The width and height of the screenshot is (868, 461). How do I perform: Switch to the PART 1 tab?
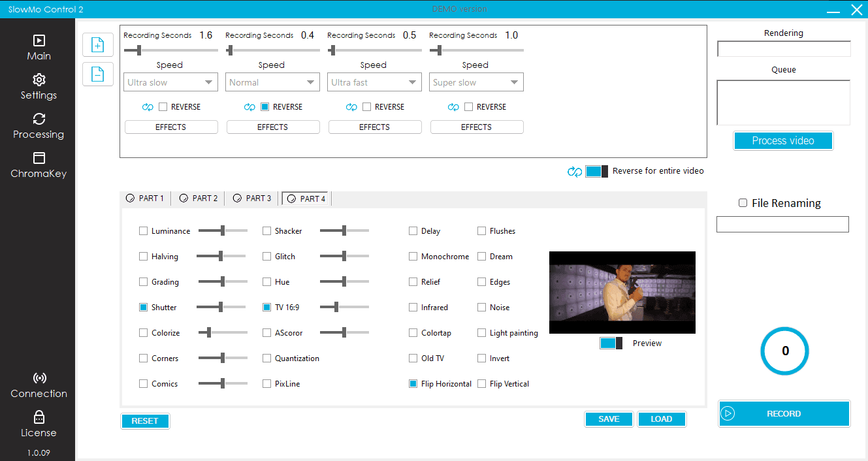[x=145, y=199]
